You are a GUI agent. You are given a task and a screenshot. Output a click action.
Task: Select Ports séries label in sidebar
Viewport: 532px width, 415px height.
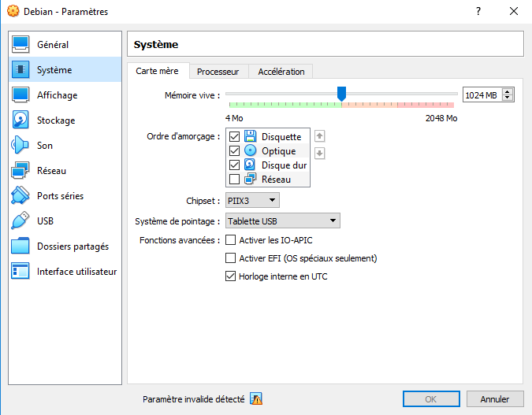(61, 196)
